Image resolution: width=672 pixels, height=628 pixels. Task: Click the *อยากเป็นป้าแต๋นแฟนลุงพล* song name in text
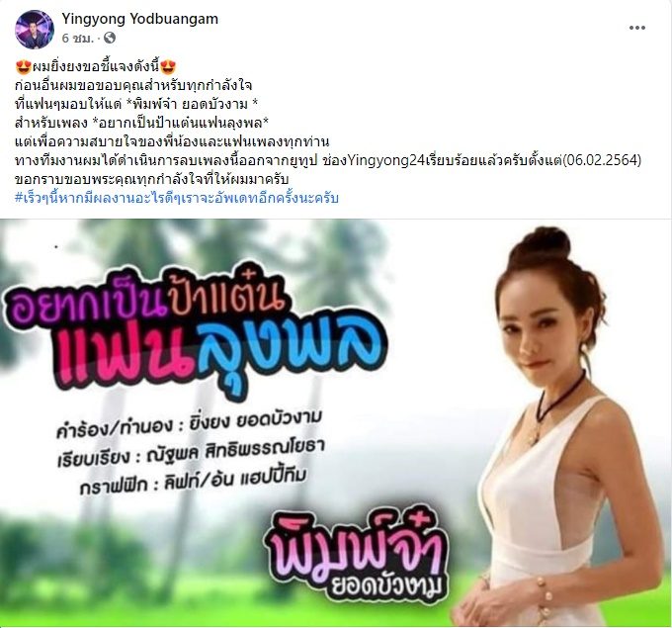tap(181, 123)
